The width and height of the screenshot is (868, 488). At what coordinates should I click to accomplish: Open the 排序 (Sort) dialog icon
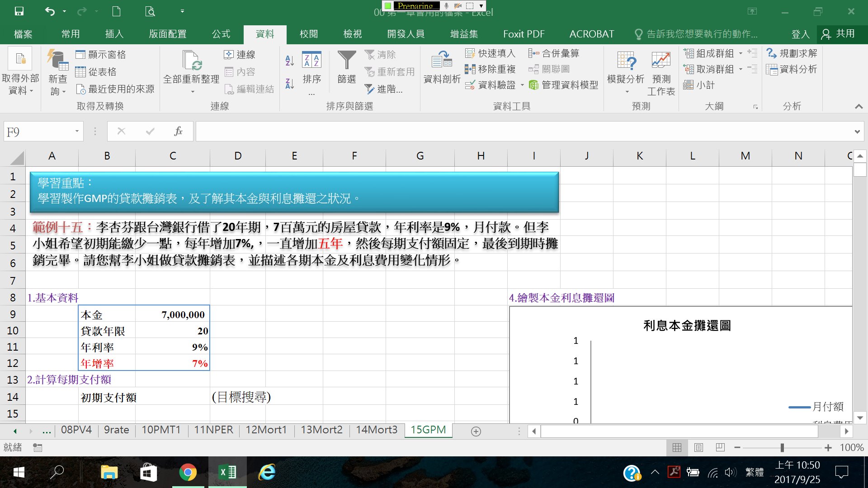point(311,61)
